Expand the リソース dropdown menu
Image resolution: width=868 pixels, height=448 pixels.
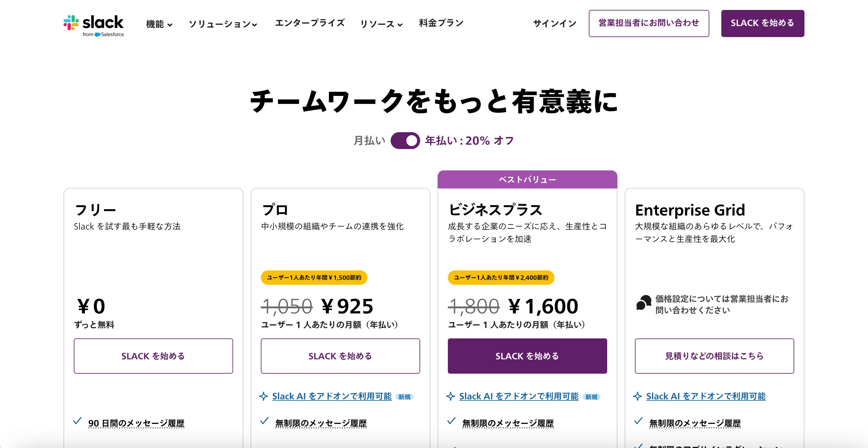pos(381,24)
